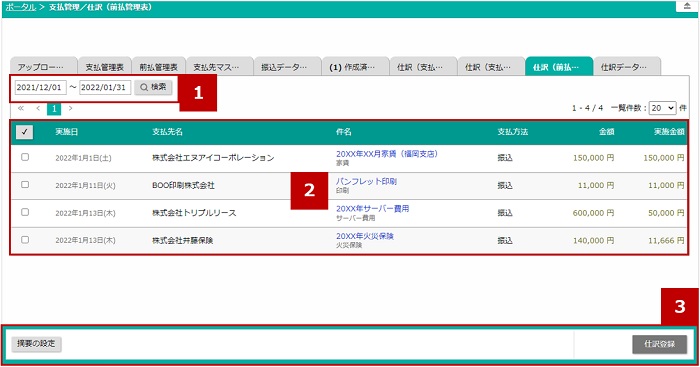Check the row for 株式会社エヌアイコーポレーション
Screen dimensions: 700x367
pos(25,157)
